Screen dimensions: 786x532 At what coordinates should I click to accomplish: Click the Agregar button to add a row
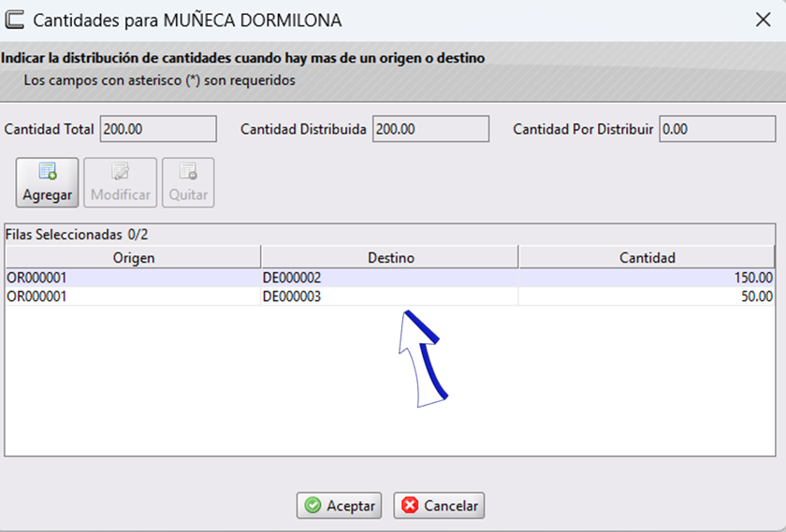point(47,182)
